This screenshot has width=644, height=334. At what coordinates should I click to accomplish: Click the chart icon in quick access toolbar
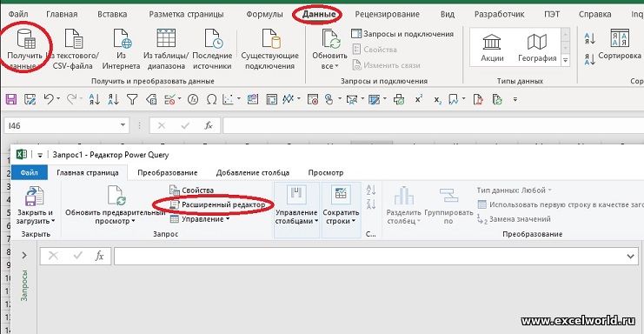229,99
